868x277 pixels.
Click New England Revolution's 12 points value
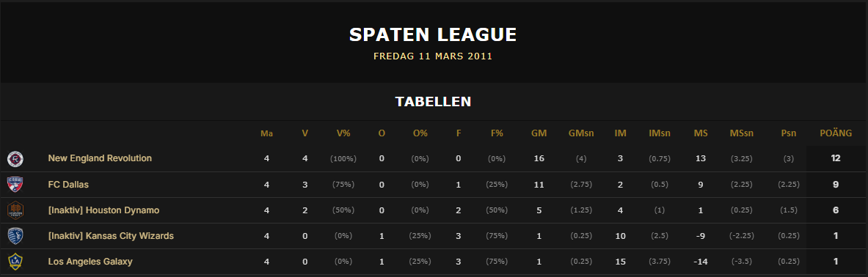click(835, 158)
